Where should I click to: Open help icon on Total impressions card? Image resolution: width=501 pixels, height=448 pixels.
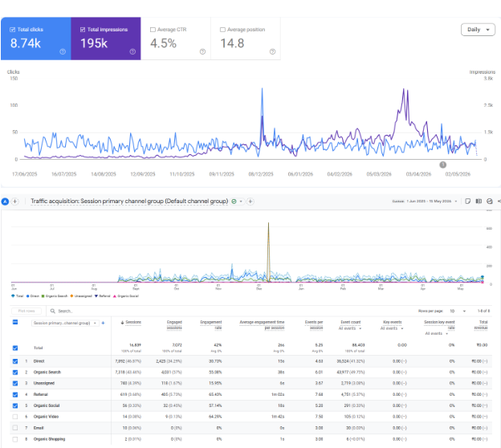(132, 51)
